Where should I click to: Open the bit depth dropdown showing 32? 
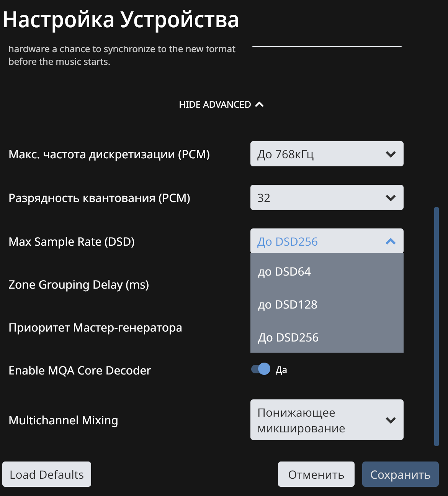coord(327,197)
